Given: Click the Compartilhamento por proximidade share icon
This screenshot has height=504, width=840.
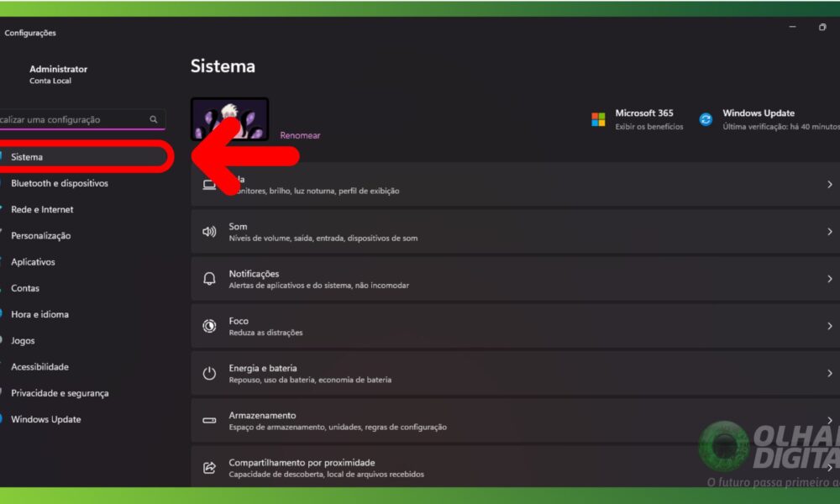Looking at the screenshot, I should (x=209, y=467).
